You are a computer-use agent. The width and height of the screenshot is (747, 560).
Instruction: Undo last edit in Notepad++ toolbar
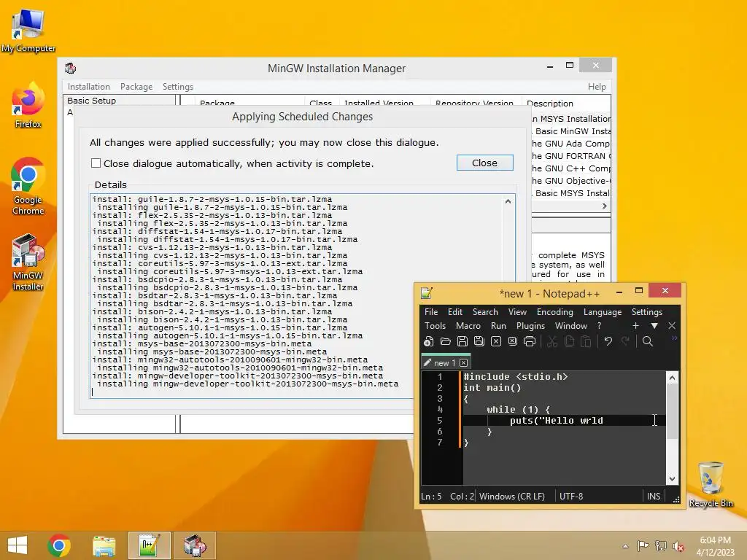coord(608,341)
